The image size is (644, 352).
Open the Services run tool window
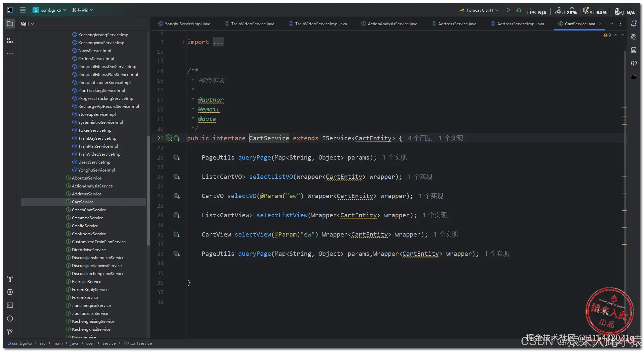tap(10, 292)
